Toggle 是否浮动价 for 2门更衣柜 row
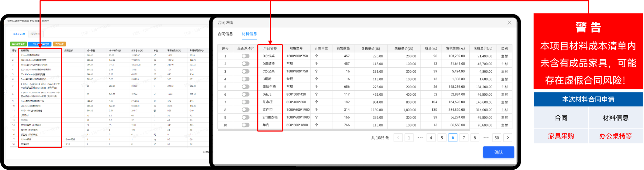 (246, 117)
